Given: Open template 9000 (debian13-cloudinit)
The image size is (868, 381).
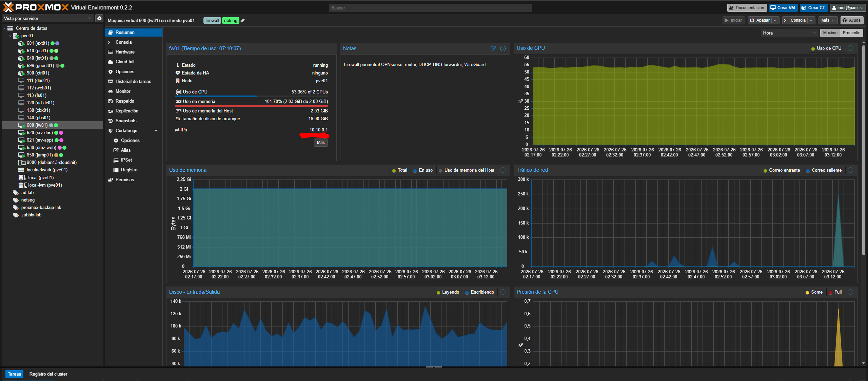Looking at the screenshot, I should [52, 162].
